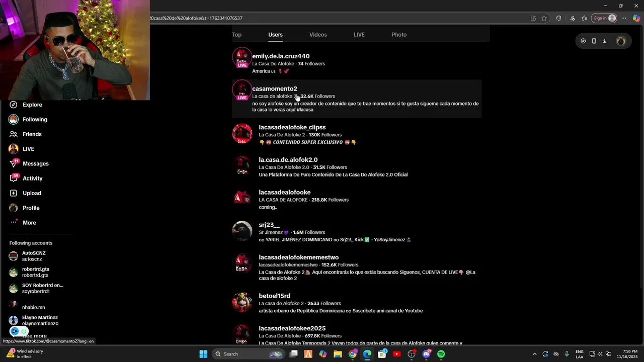Click casamomento2 LIVE avatar
The image size is (644, 362).
(x=242, y=90)
